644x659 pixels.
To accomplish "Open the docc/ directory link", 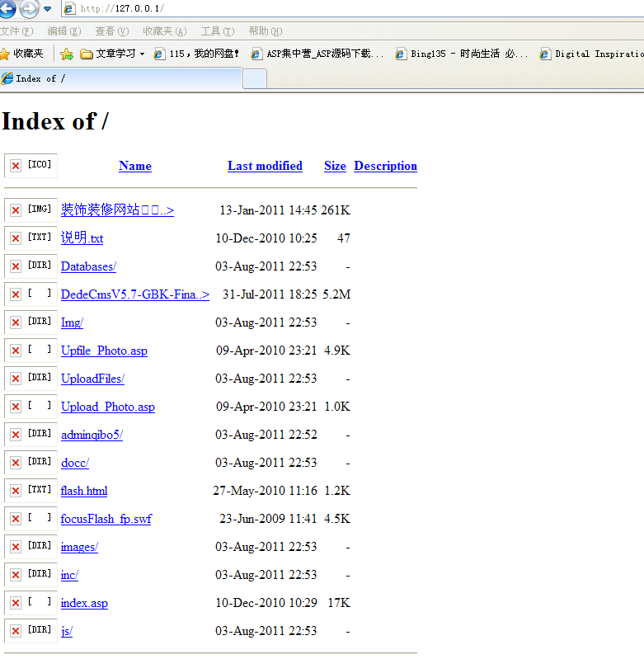I will point(75,463).
